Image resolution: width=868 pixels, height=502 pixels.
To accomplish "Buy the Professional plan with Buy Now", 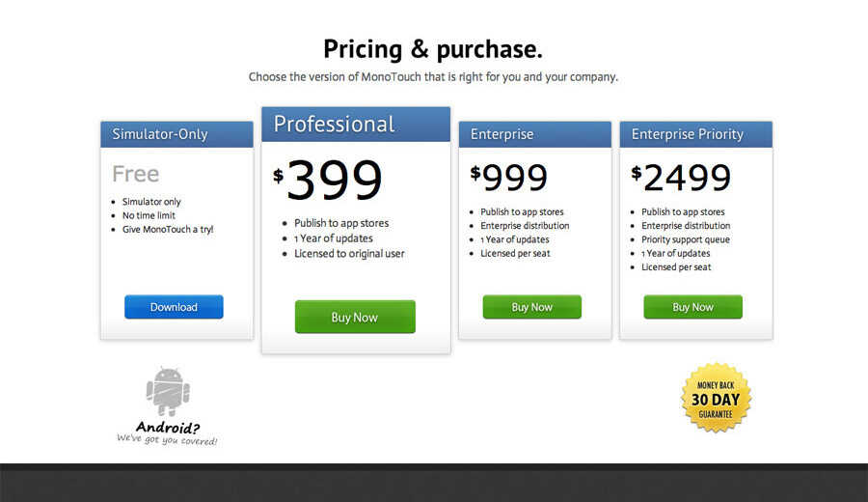I will click(355, 317).
